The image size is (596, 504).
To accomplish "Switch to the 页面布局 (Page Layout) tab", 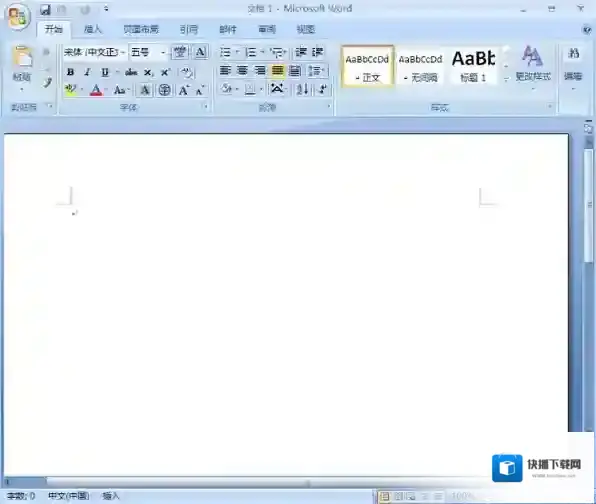I will point(141,29).
